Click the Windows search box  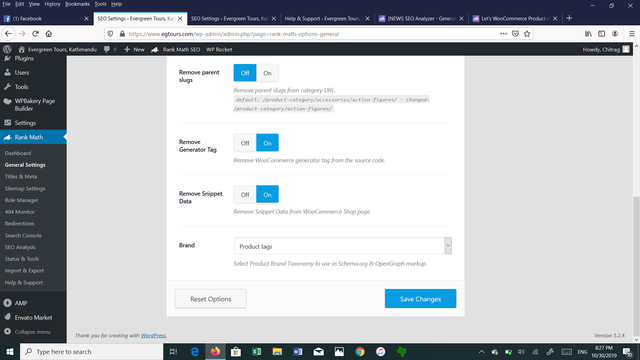click(91, 351)
